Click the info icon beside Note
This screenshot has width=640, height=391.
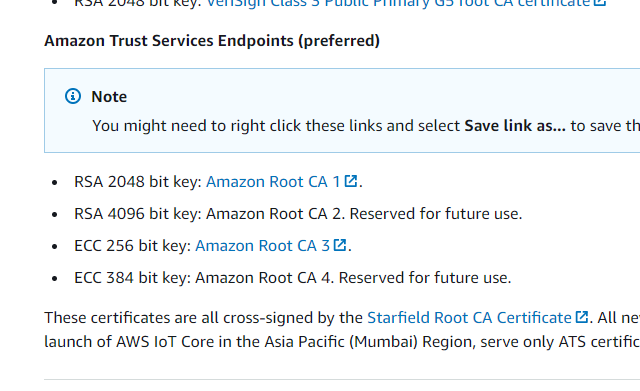(73, 96)
